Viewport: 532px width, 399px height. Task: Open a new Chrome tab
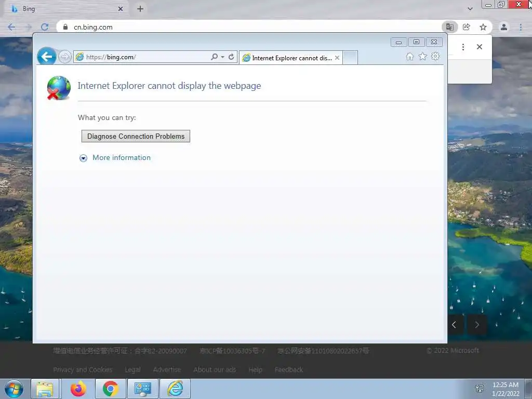pos(140,9)
